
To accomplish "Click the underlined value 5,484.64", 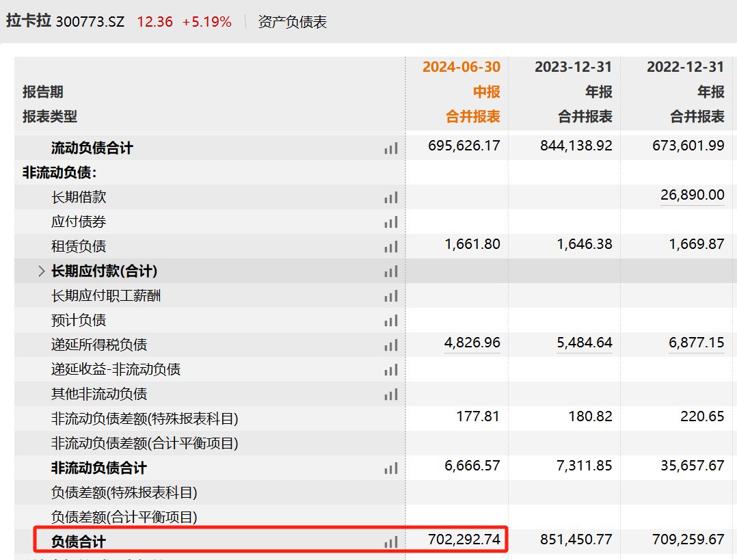I will [x=585, y=345].
